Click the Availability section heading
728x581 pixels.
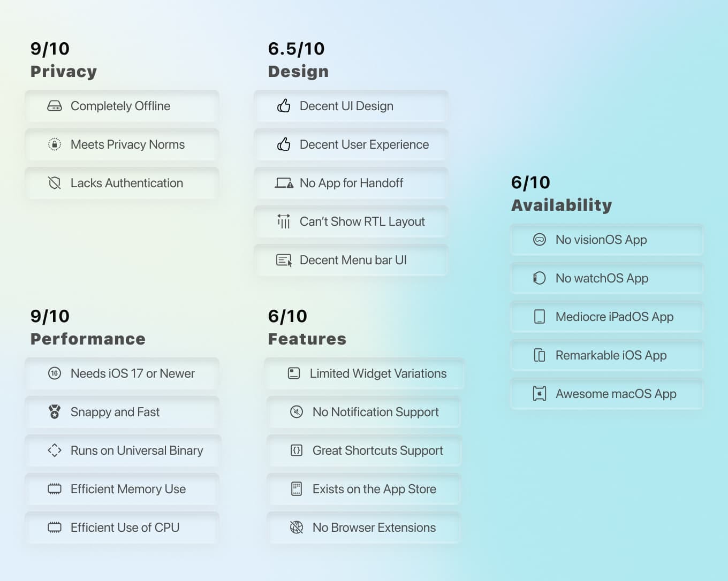562,205
